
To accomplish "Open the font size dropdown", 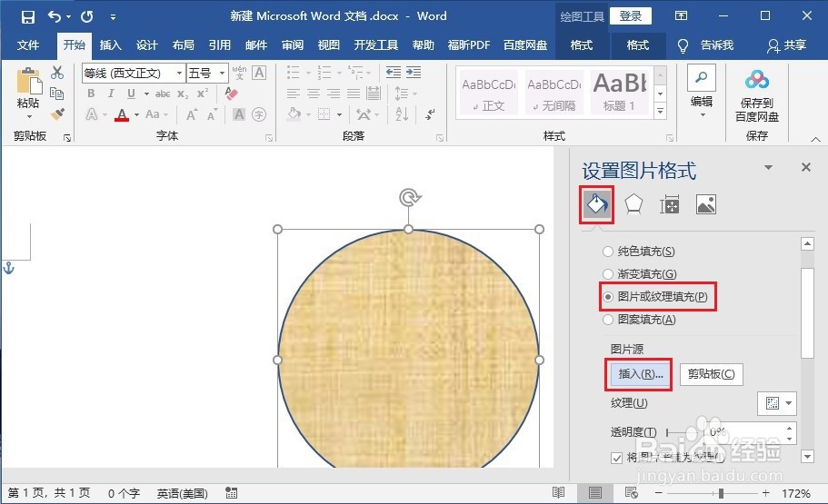I will [223, 73].
